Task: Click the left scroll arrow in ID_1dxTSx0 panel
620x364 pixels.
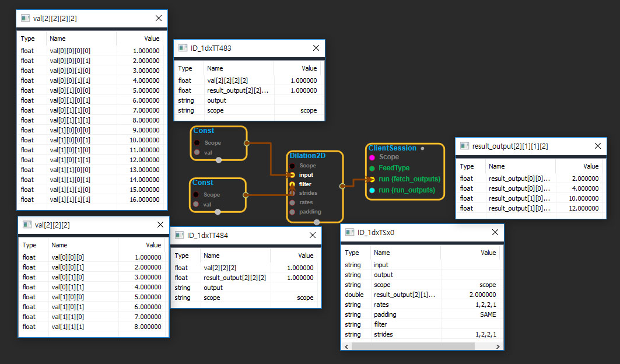Action: point(346,346)
